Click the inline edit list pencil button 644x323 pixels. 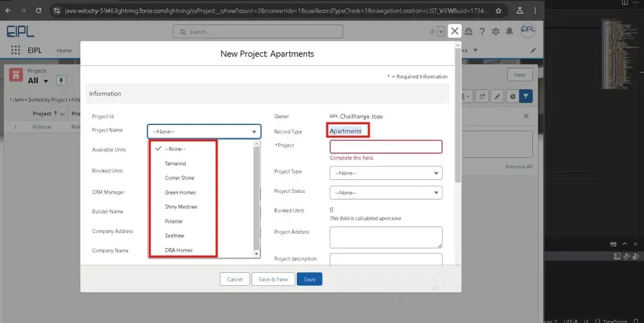[x=497, y=96]
